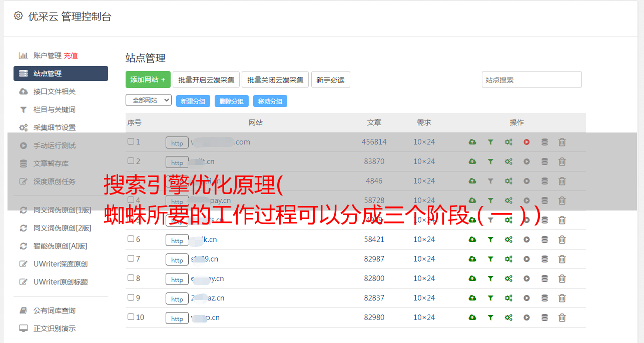Click the cloud upload icon in row 1
This screenshot has width=644, height=343.
coord(472,142)
